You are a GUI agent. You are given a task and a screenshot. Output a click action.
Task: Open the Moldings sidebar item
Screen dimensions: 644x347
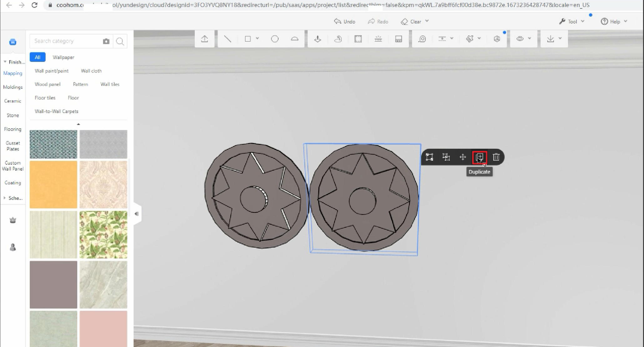click(x=13, y=87)
